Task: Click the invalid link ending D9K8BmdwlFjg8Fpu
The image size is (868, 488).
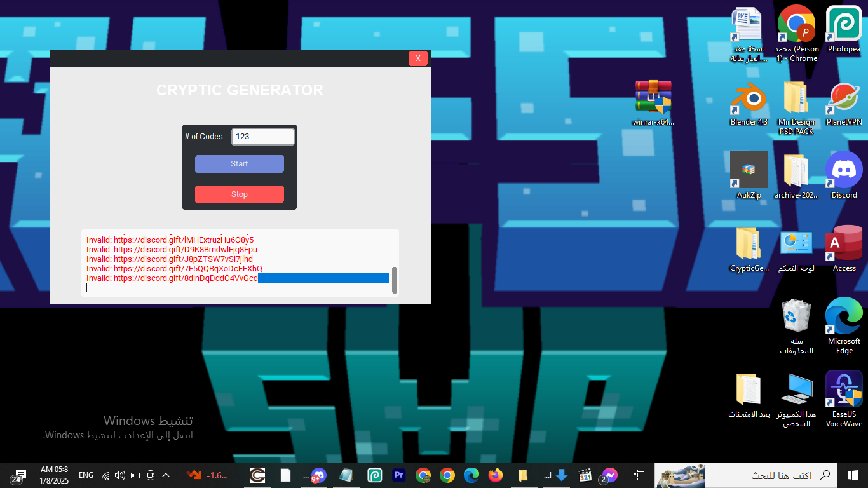Action: coord(172,250)
